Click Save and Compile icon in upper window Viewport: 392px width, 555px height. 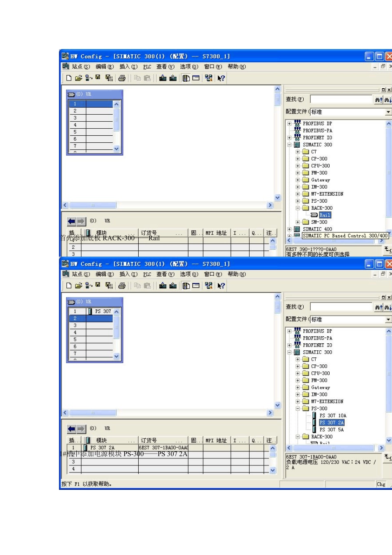[109, 78]
